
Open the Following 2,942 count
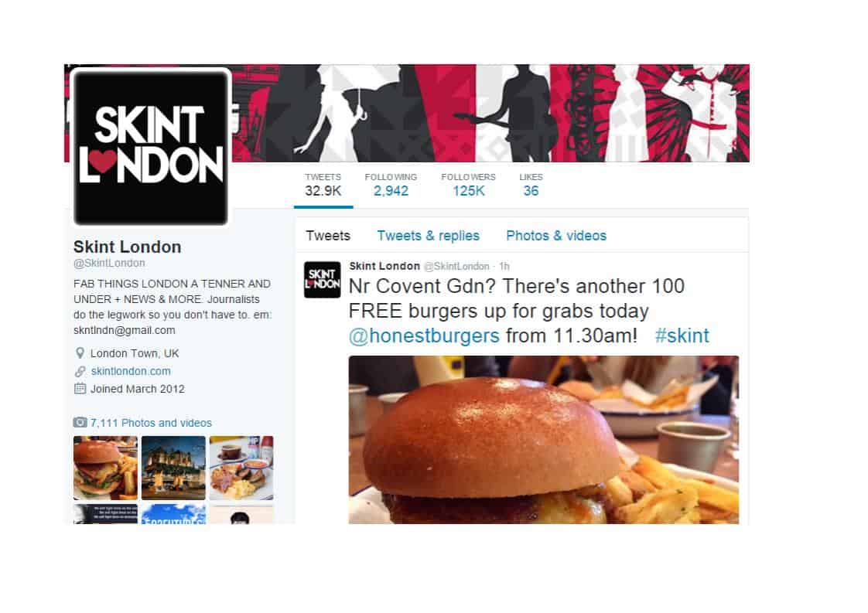(391, 186)
